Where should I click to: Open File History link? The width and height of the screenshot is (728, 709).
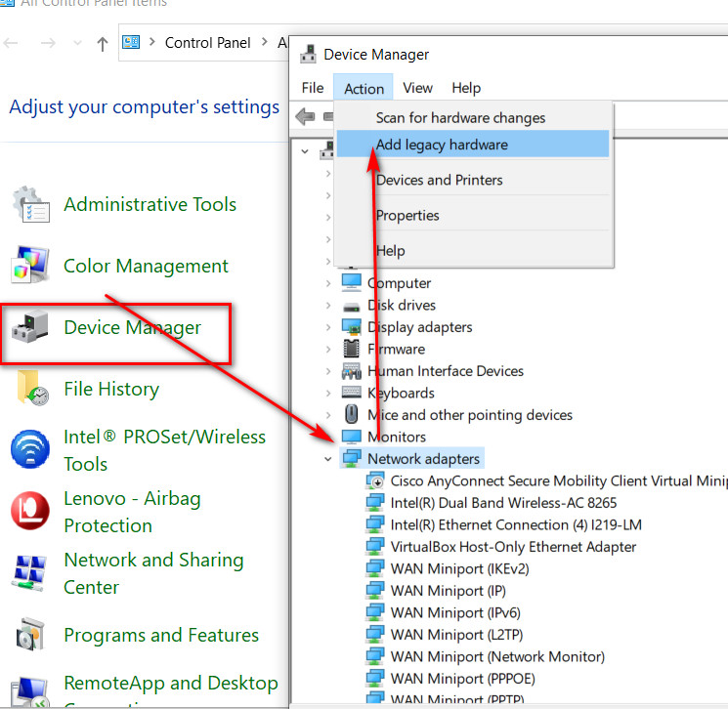(111, 389)
